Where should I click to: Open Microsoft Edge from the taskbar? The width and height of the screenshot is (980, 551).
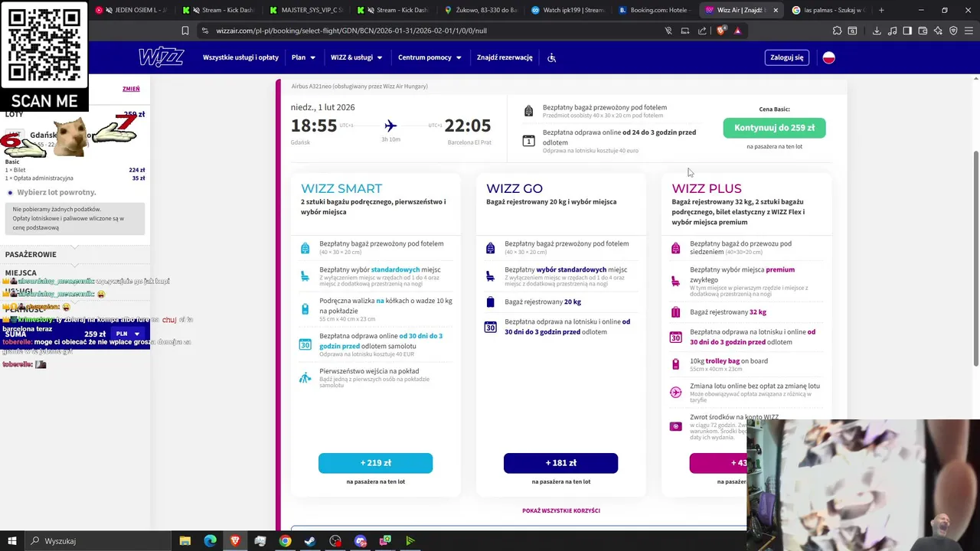[210, 541]
